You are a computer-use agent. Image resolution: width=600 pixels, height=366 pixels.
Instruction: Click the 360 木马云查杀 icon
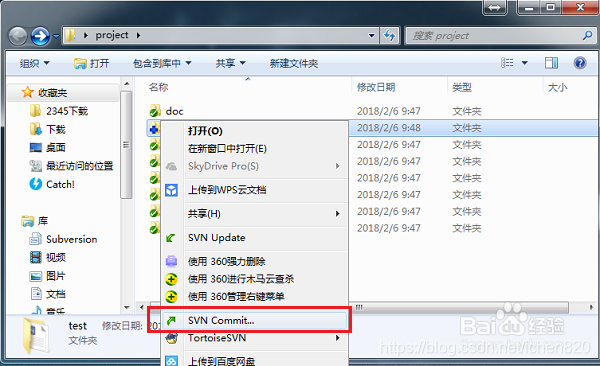point(171,279)
